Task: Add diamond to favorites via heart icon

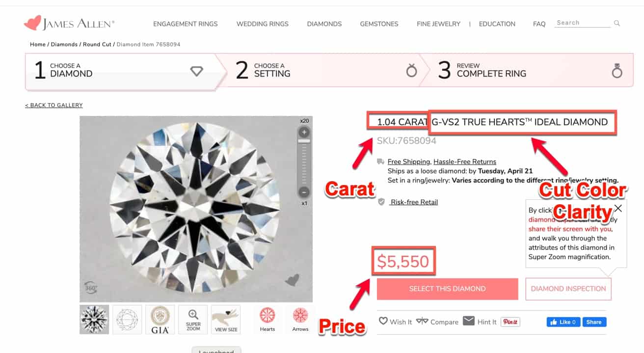Action: [x=292, y=280]
